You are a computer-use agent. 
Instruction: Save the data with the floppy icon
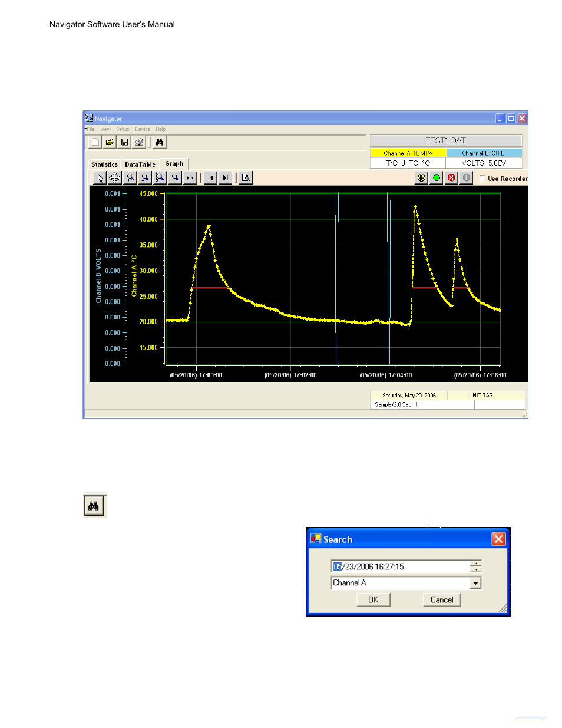[124, 142]
